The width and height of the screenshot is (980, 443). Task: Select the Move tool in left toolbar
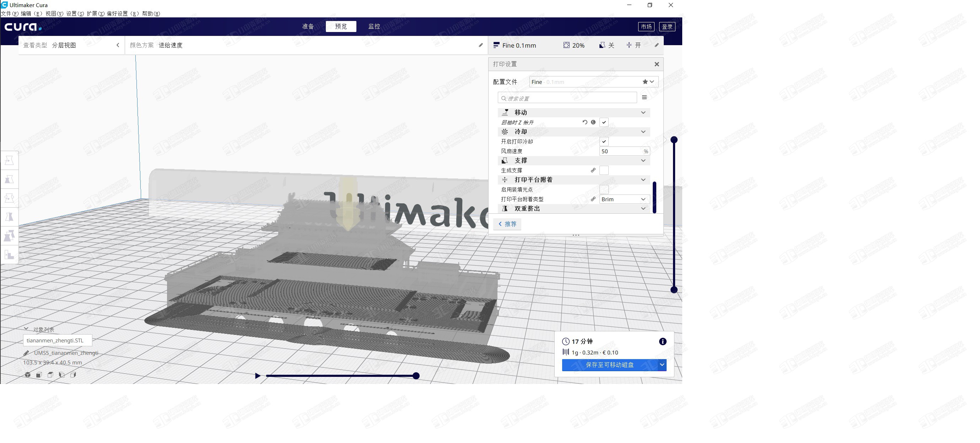click(9, 161)
